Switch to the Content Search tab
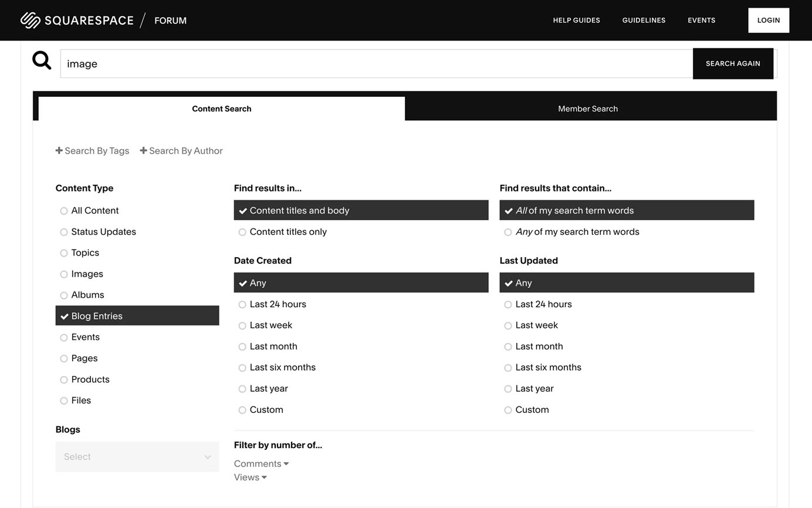The image size is (812, 508). coord(222,109)
